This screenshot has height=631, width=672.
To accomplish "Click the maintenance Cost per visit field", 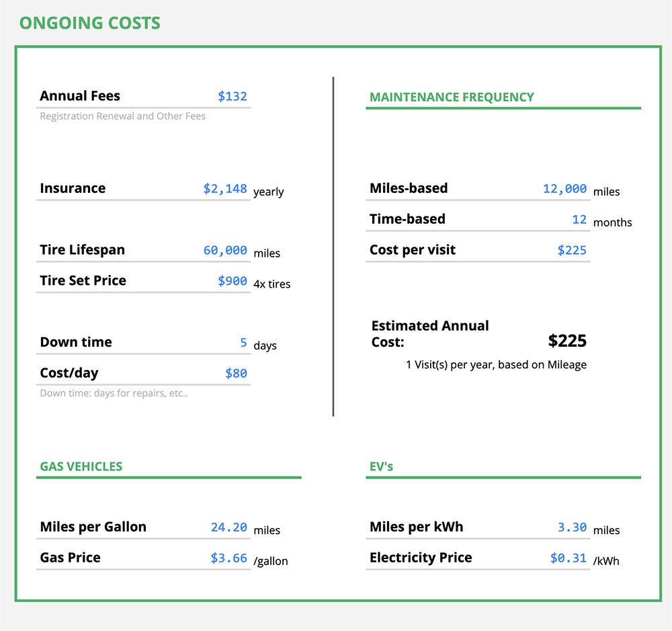I will tap(571, 249).
